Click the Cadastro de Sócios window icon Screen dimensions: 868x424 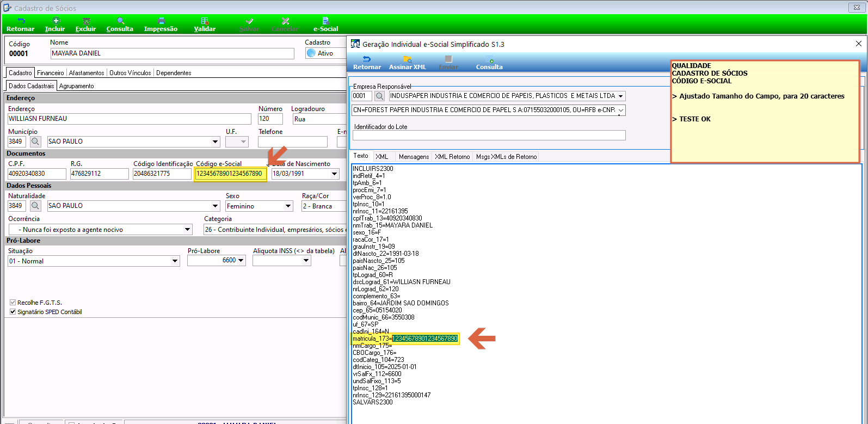(7, 8)
